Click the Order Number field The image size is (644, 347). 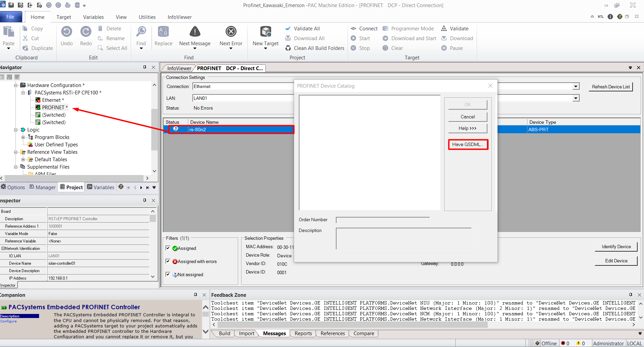pyautogui.click(x=383, y=220)
